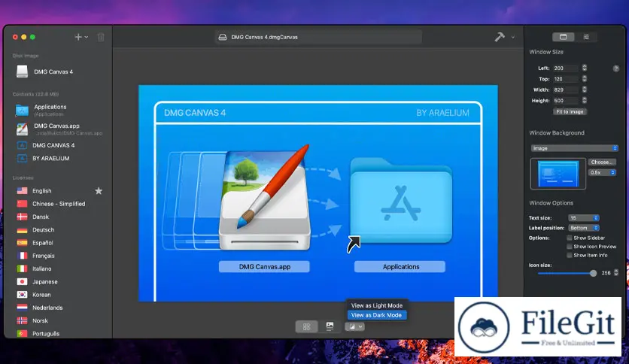Viewport: 629px width, 364px height.
Task: Click the image with caption view button
Action: click(x=330, y=326)
